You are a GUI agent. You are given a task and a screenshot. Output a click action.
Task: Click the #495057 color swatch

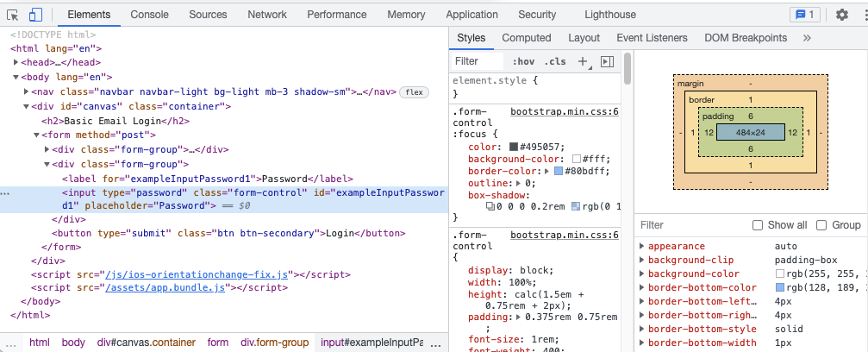tap(513, 147)
